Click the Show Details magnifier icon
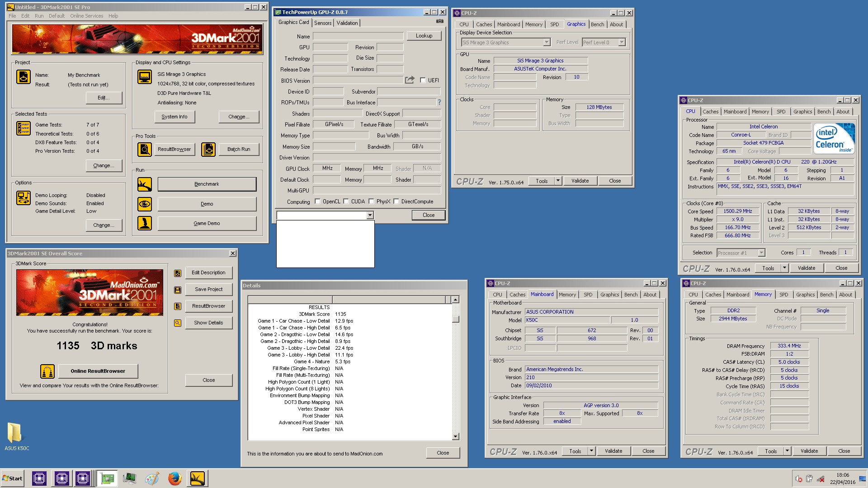Image resolution: width=868 pixels, height=488 pixels. [178, 323]
